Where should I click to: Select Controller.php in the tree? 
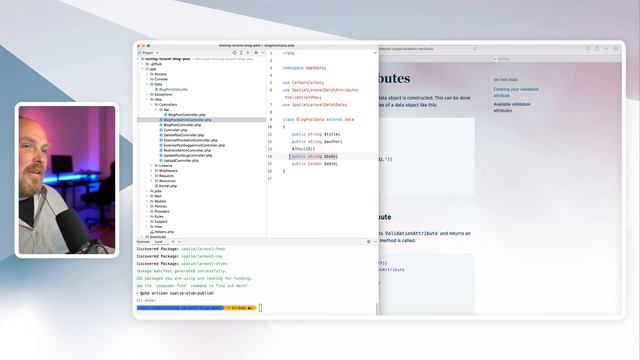tap(173, 130)
